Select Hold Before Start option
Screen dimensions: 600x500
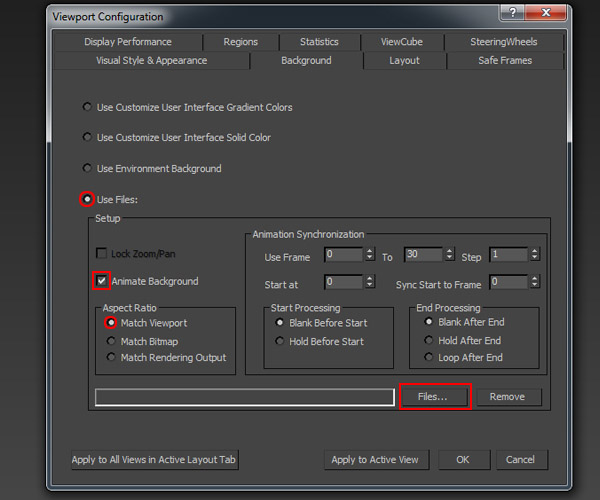pos(279,340)
